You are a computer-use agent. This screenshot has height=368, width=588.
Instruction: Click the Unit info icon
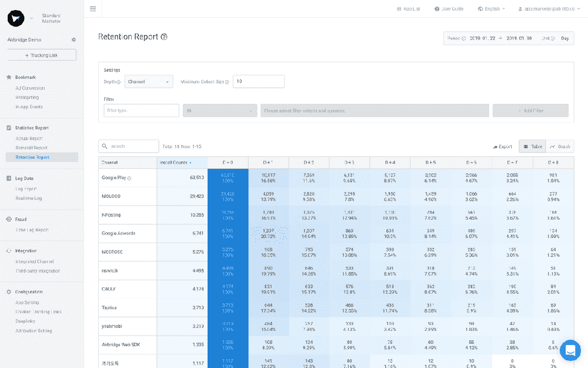click(553, 38)
